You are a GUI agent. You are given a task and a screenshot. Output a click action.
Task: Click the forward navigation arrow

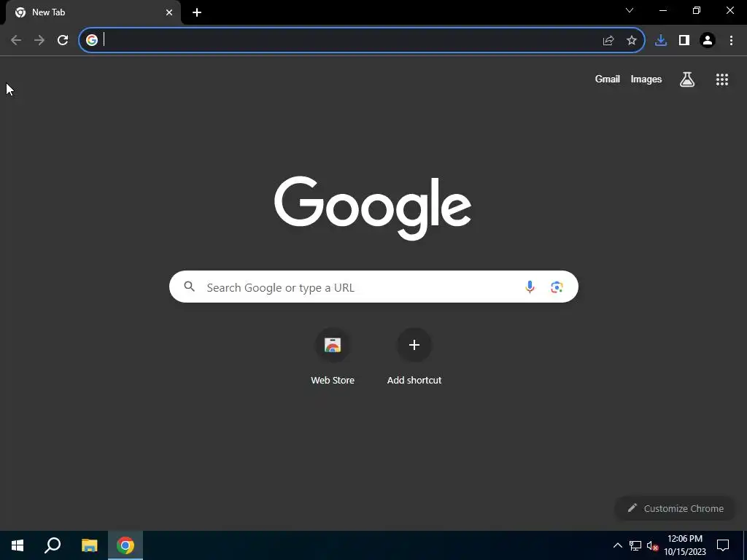tap(39, 41)
